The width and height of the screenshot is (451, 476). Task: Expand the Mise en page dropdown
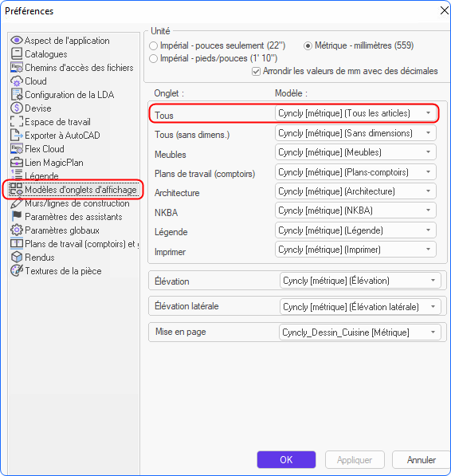(359, 332)
